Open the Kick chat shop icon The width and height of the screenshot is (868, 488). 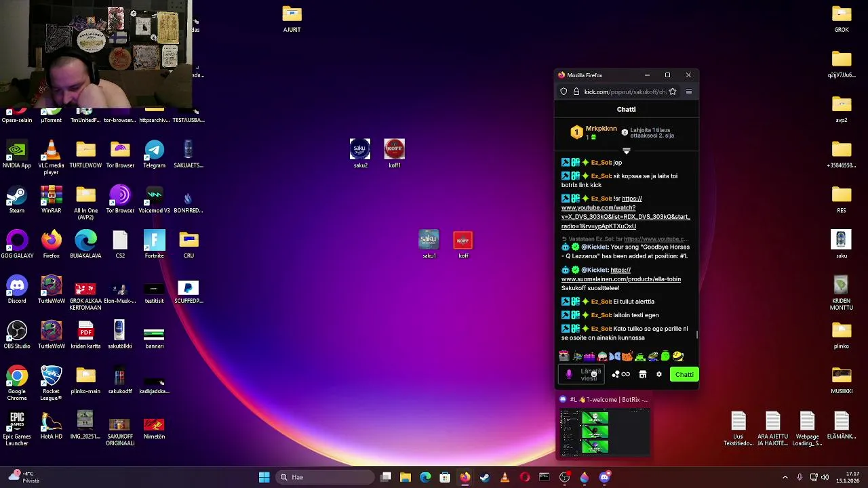(643, 374)
